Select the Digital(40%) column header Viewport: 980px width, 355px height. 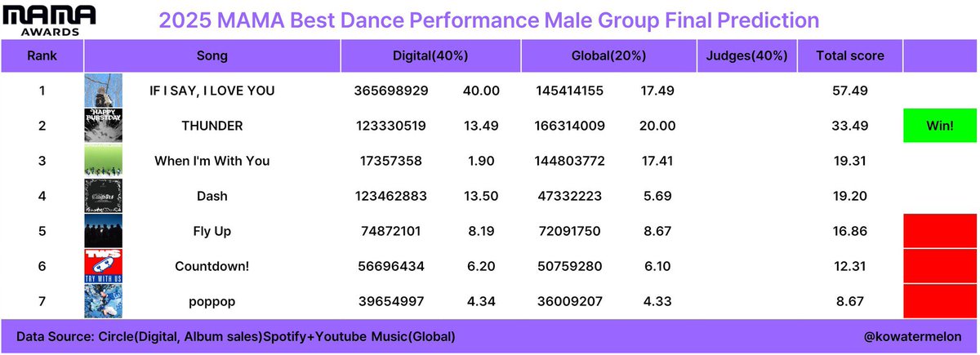(430, 56)
